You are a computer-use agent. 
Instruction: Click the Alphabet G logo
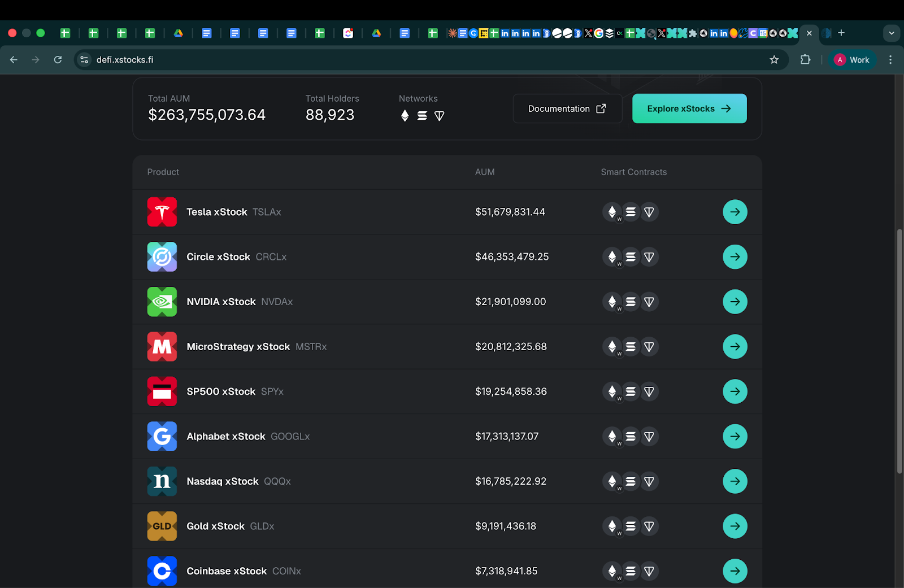162,436
